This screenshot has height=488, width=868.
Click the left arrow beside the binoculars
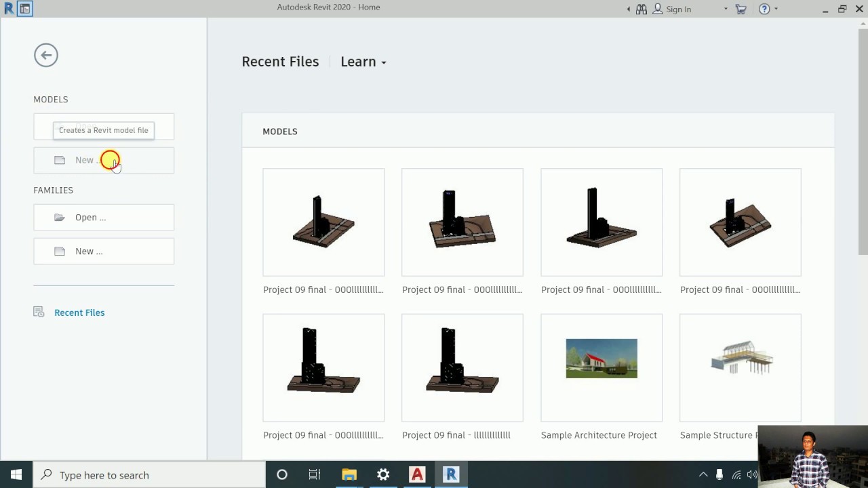click(629, 9)
